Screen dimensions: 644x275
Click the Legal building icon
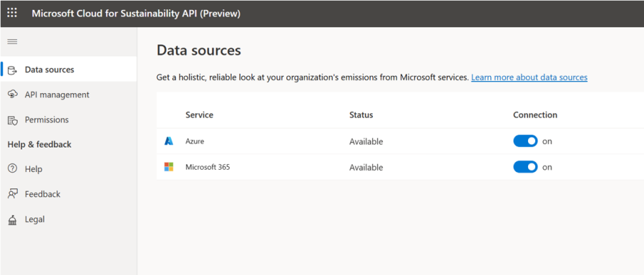12,220
